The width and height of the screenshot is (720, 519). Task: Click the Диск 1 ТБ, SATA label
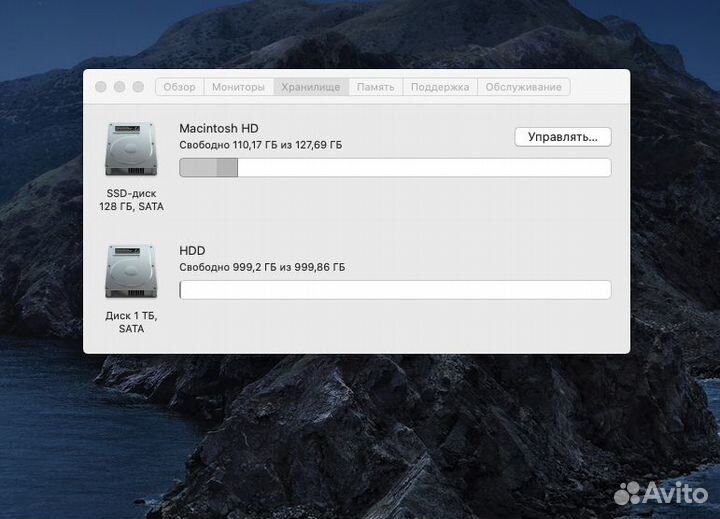tap(131, 322)
